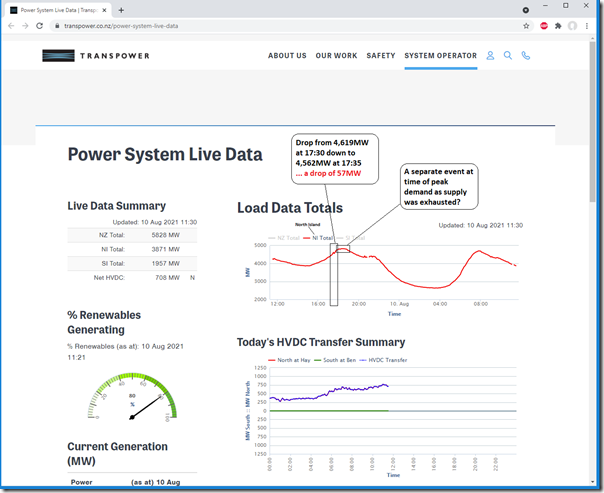This screenshot has height=493, width=604.
Task: Open the ABOUT US menu
Action: pos(287,56)
